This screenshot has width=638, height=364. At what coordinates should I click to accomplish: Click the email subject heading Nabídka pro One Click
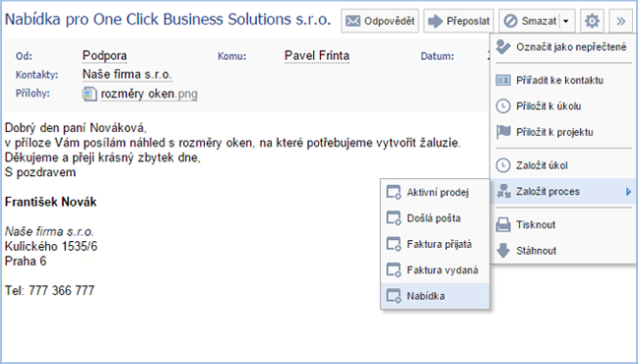point(167,20)
